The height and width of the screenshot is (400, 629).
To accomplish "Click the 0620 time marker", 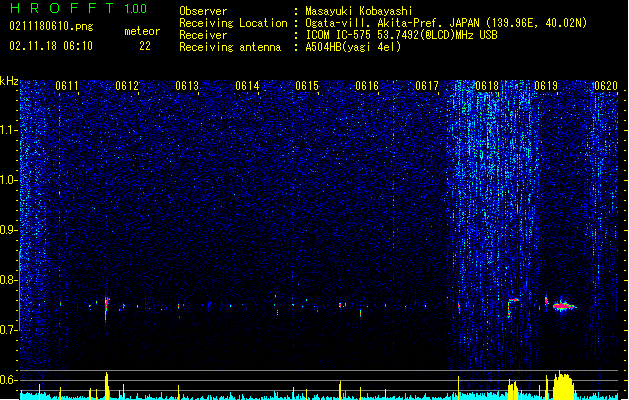I will (x=606, y=86).
